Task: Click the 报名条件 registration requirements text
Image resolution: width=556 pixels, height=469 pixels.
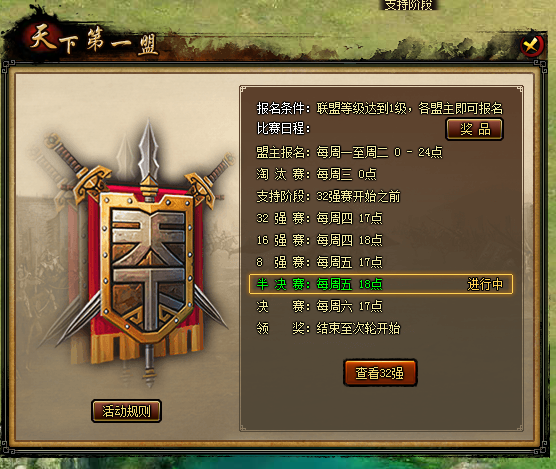Action: tap(380, 108)
